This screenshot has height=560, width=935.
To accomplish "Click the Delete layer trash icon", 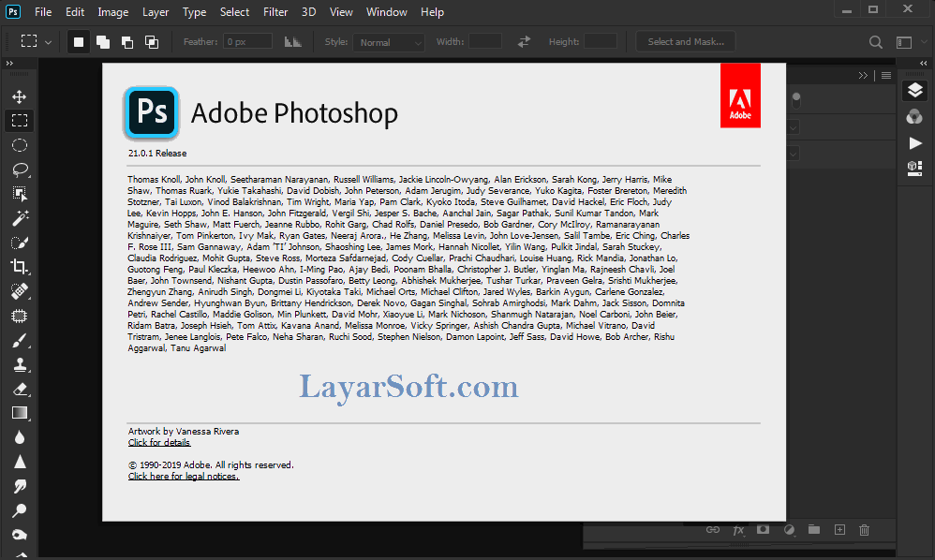I will pyautogui.click(x=864, y=530).
